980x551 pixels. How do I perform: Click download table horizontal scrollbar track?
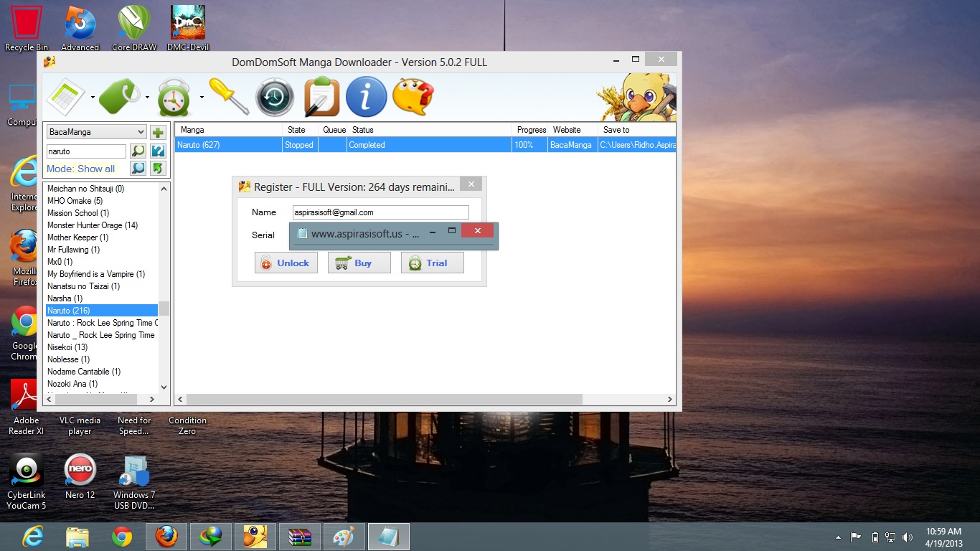(425, 400)
